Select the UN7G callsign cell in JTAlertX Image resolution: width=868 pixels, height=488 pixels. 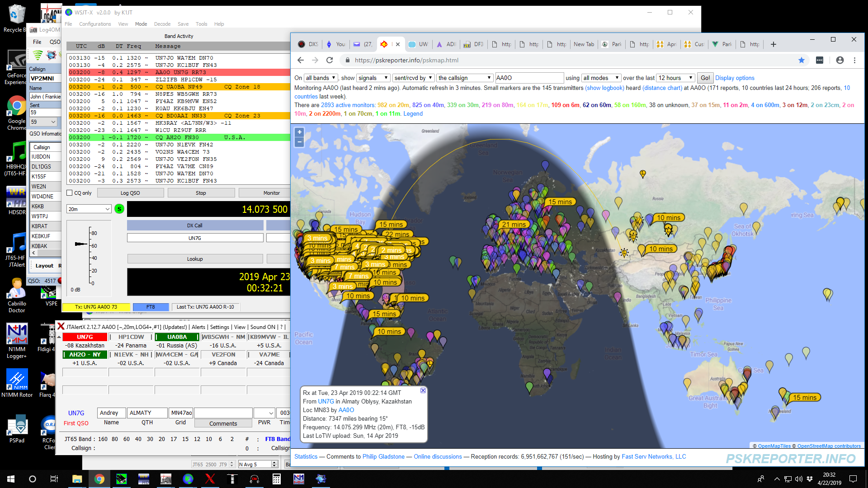pos(85,337)
